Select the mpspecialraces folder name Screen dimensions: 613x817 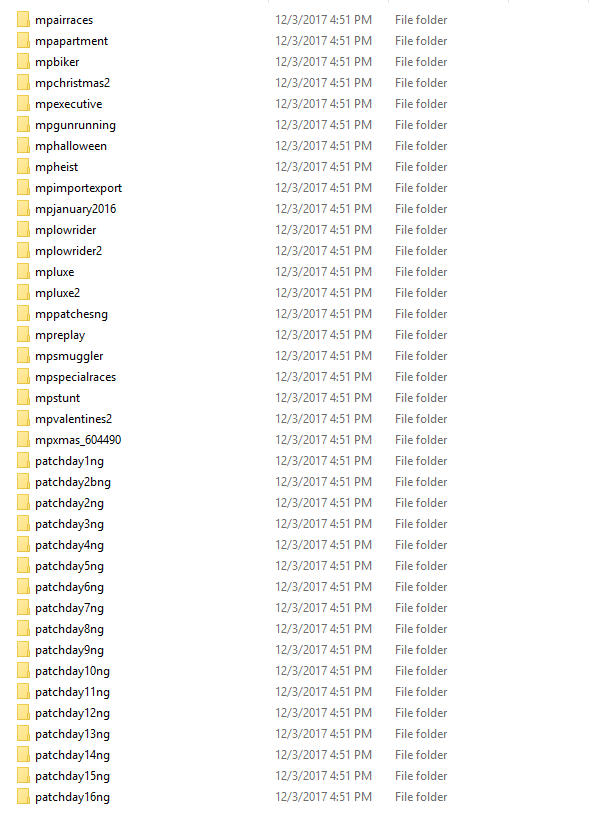76,377
